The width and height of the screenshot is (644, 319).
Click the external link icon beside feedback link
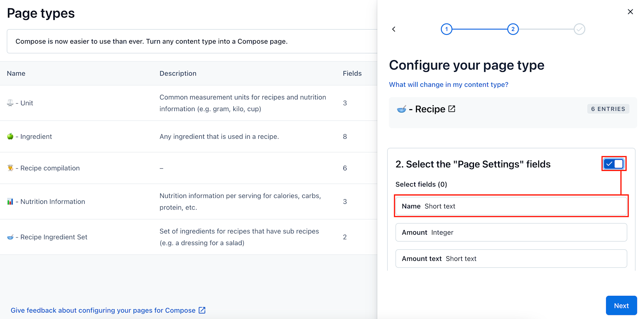tap(202, 310)
